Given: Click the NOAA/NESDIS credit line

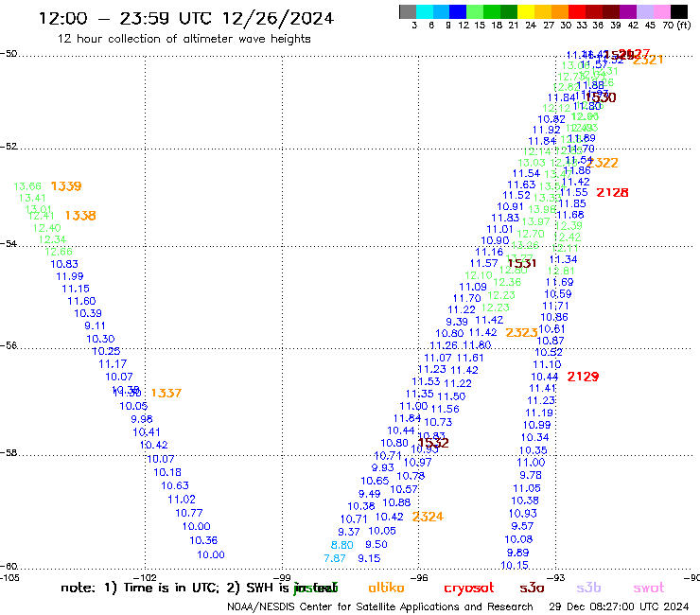Looking at the screenshot, I should [x=380, y=606].
